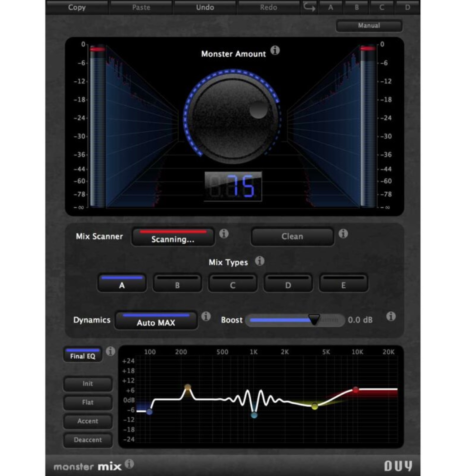Click the Clean button
The width and height of the screenshot is (476, 476).
pos(292,237)
